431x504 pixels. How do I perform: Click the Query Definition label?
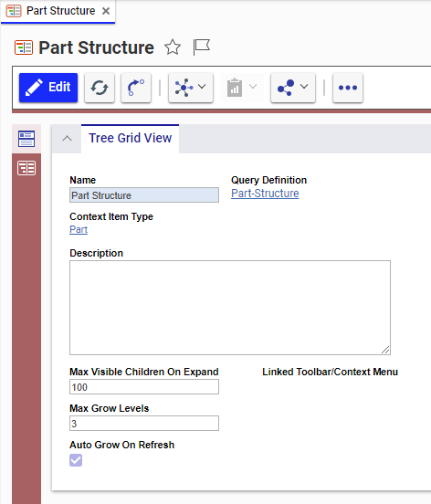(x=268, y=180)
